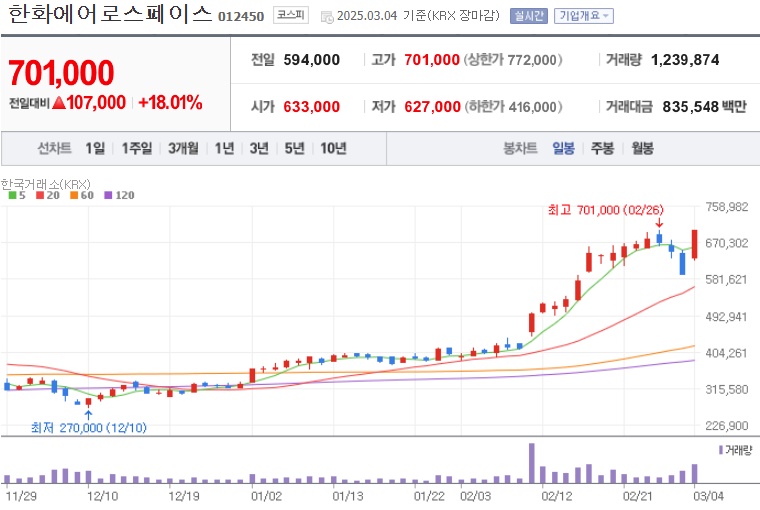Click the 코스피 market badge

pyautogui.click(x=291, y=15)
